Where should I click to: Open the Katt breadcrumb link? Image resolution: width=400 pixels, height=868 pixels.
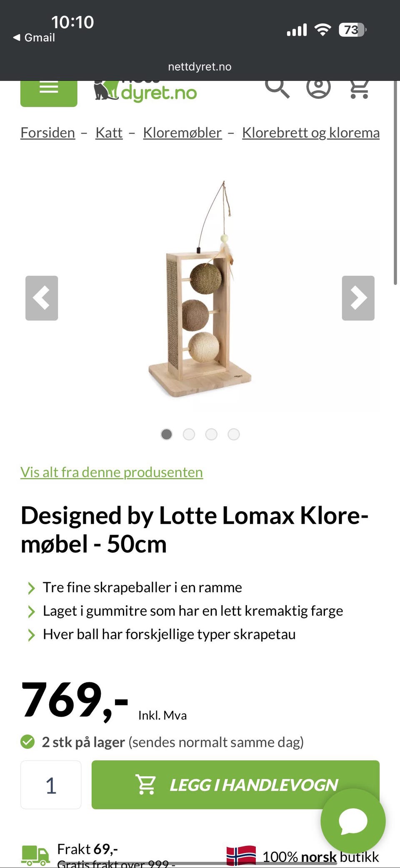(x=109, y=133)
